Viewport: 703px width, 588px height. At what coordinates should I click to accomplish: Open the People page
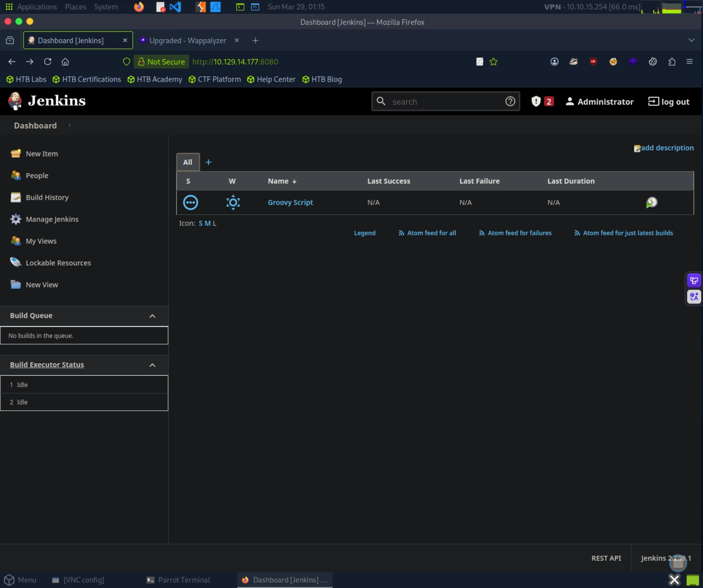(x=37, y=175)
